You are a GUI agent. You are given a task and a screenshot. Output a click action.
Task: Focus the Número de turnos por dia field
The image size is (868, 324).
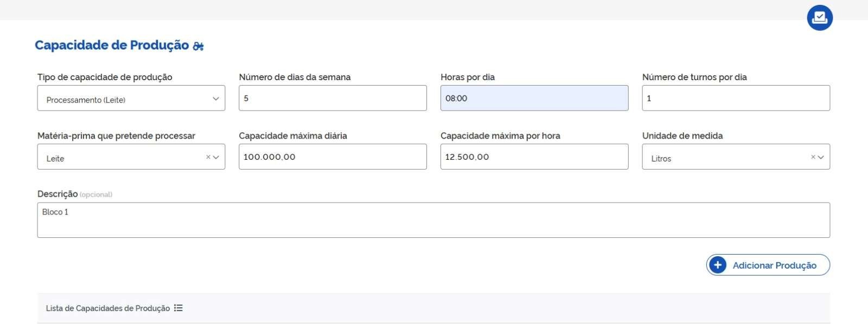click(735, 98)
